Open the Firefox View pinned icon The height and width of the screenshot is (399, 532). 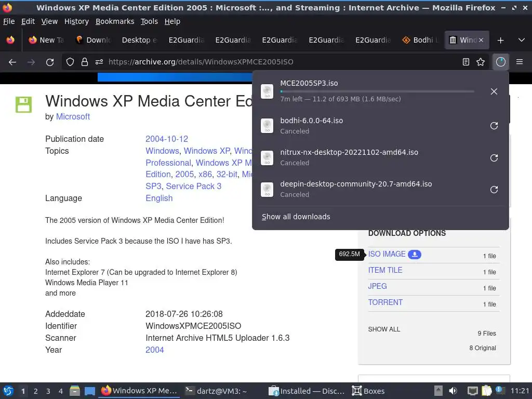point(10,41)
